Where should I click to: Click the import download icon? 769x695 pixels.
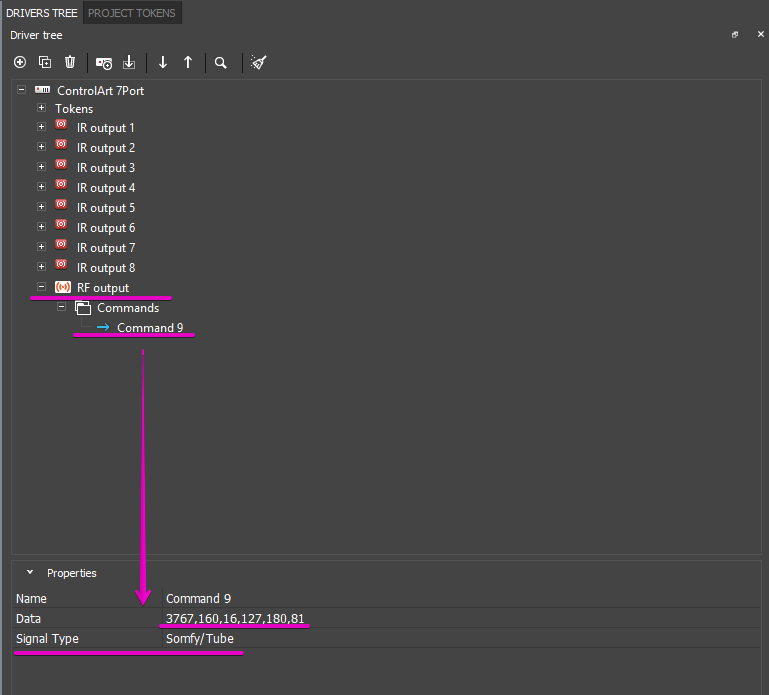[x=129, y=62]
